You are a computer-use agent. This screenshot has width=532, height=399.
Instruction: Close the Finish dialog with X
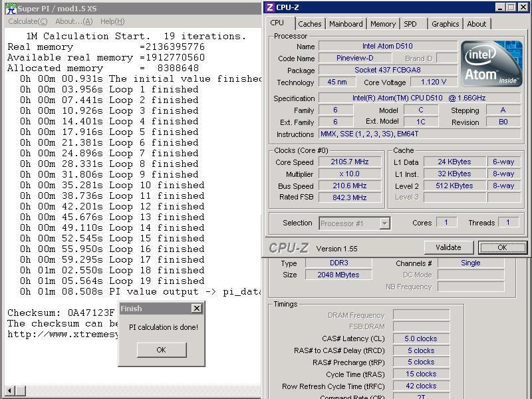196,308
